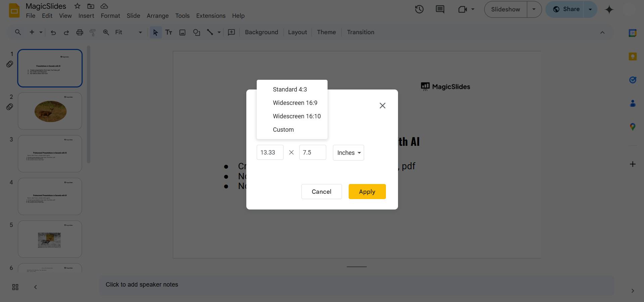Viewport: 644px width, 302px height.
Task: Hide the menus with collapse chevron
Action: pyautogui.click(x=602, y=33)
